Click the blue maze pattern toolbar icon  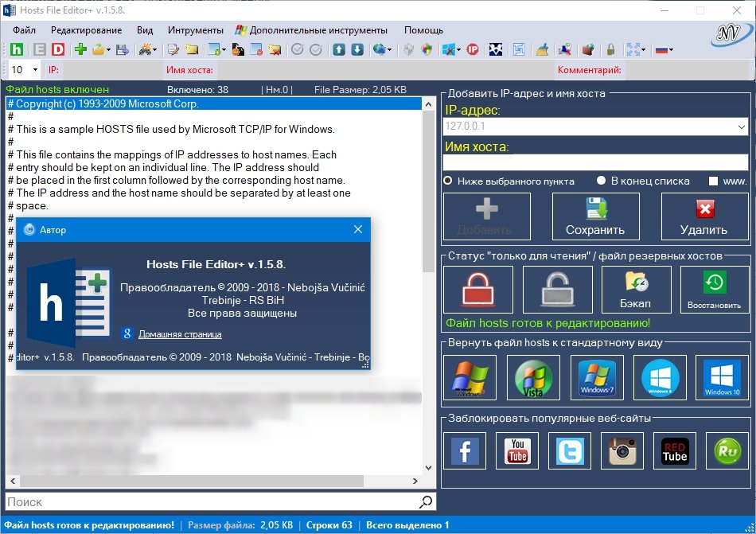click(519, 49)
